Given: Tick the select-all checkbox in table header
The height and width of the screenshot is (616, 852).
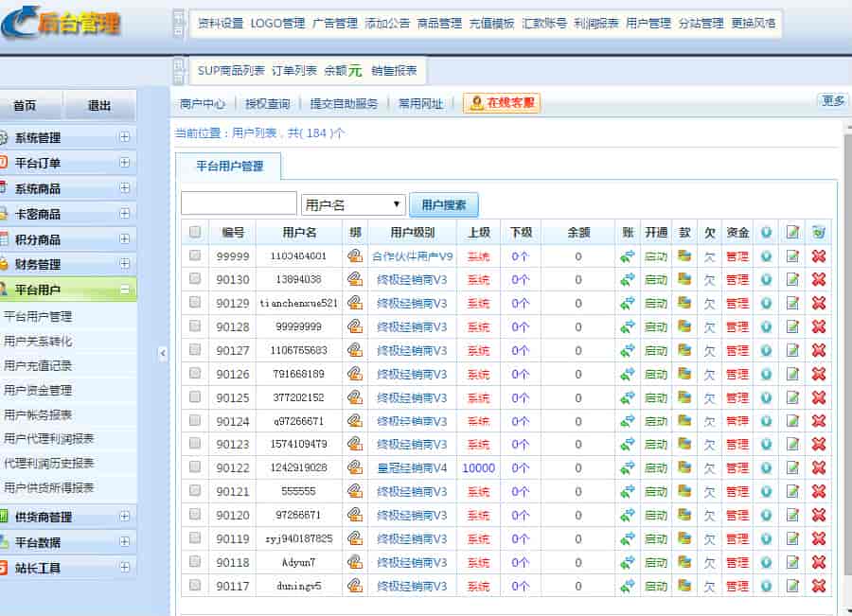Looking at the screenshot, I should tap(195, 232).
